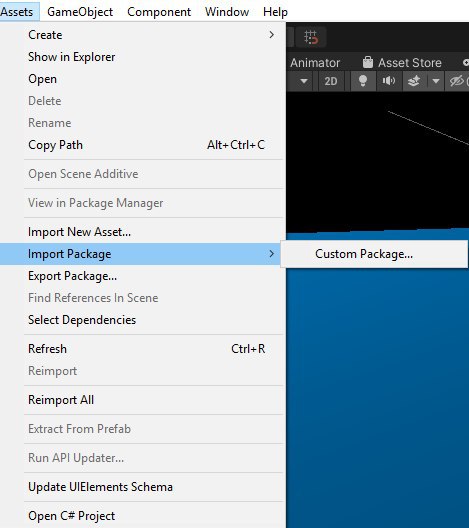Screen dimensions: 469x528
Task: Choose Custom Package... from submenu
Action: coord(374,254)
